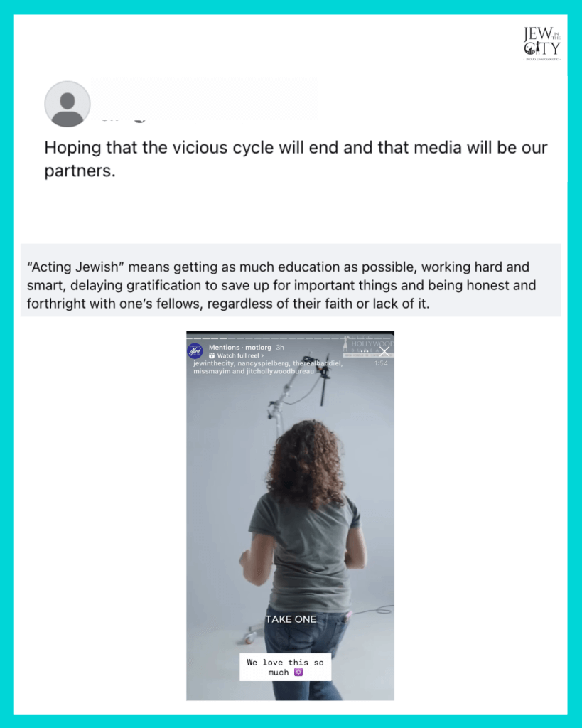
Task: Click the JITC Hollywood Bureau watermark logo
Action: 368,346
